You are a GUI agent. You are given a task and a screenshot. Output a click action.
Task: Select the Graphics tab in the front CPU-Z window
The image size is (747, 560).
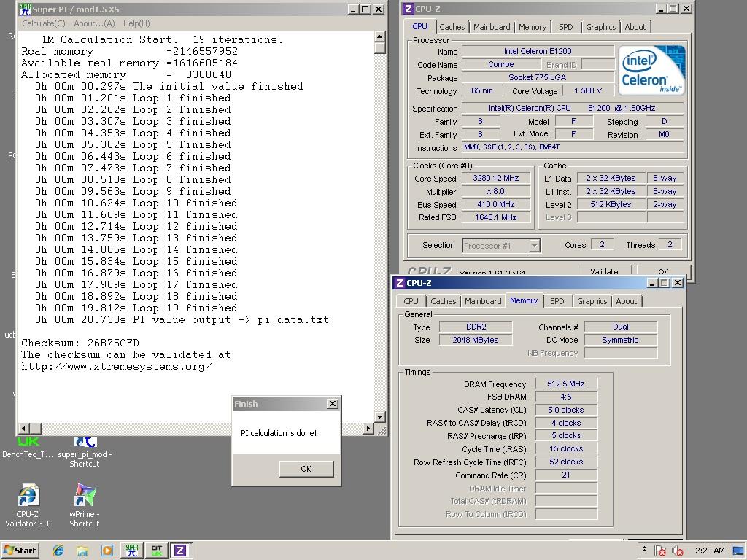click(x=592, y=301)
